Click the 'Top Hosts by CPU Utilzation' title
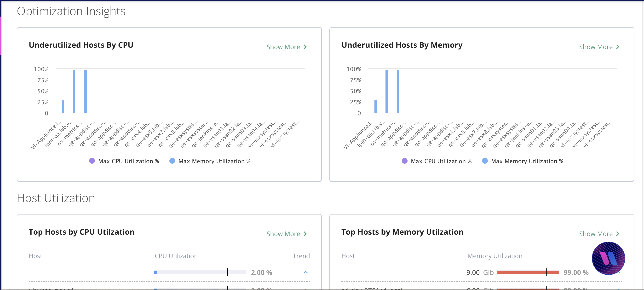644x290 pixels. (x=81, y=232)
